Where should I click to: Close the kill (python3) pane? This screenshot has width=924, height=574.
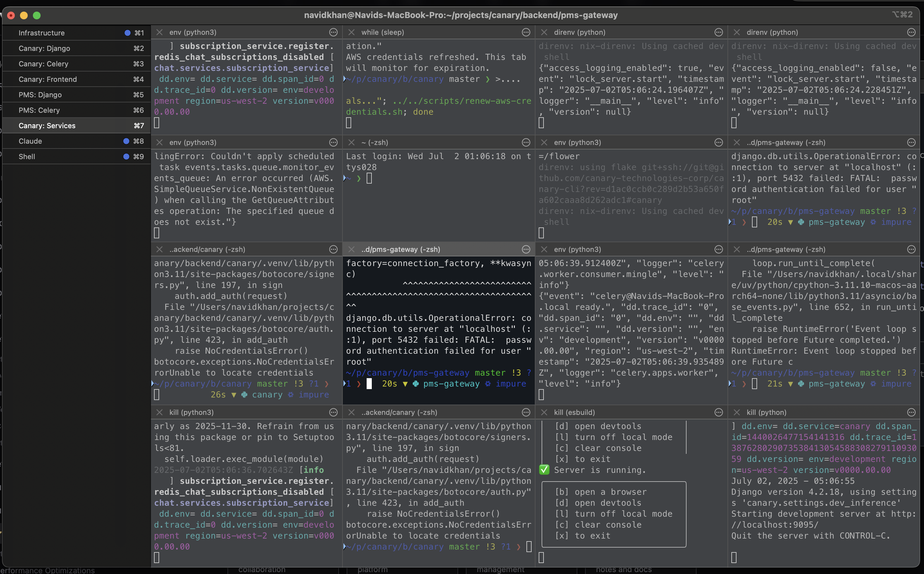160,412
